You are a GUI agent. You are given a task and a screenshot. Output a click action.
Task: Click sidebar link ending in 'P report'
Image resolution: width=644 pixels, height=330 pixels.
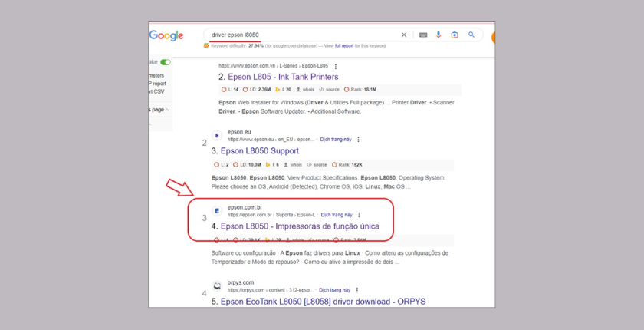pyautogui.click(x=157, y=84)
